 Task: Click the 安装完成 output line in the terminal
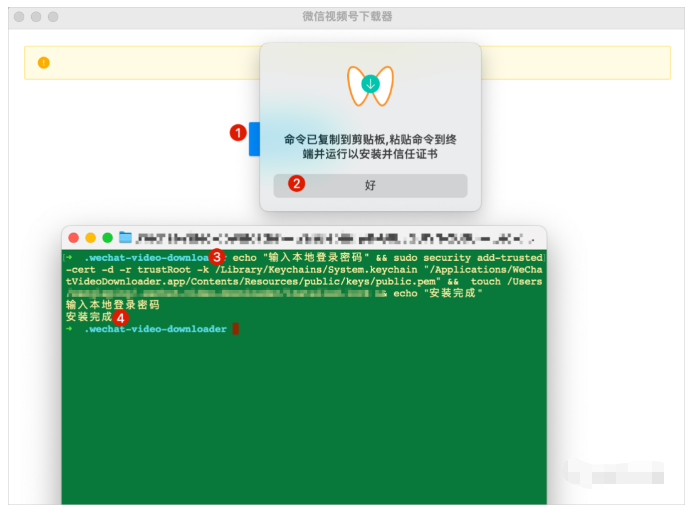(x=88, y=317)
